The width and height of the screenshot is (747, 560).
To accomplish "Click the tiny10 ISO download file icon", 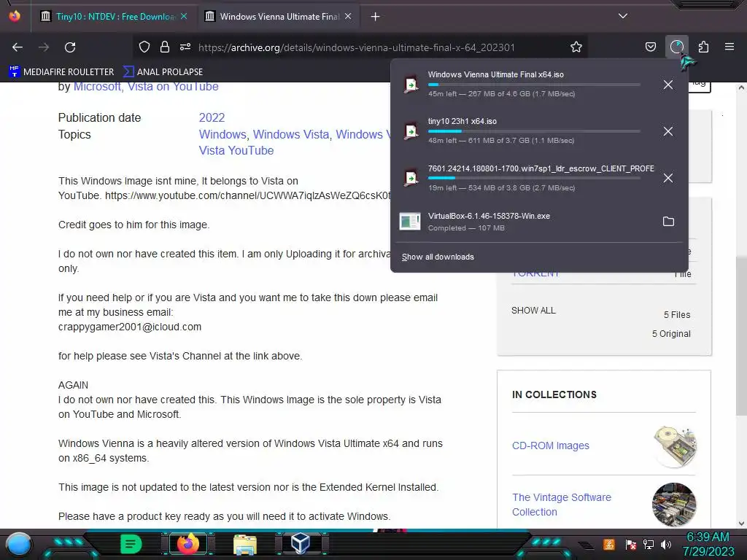I will (x=410, y=131).
